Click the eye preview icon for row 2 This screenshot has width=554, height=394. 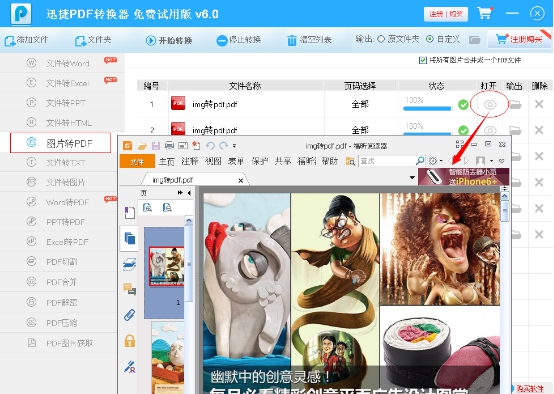(490, 130)
